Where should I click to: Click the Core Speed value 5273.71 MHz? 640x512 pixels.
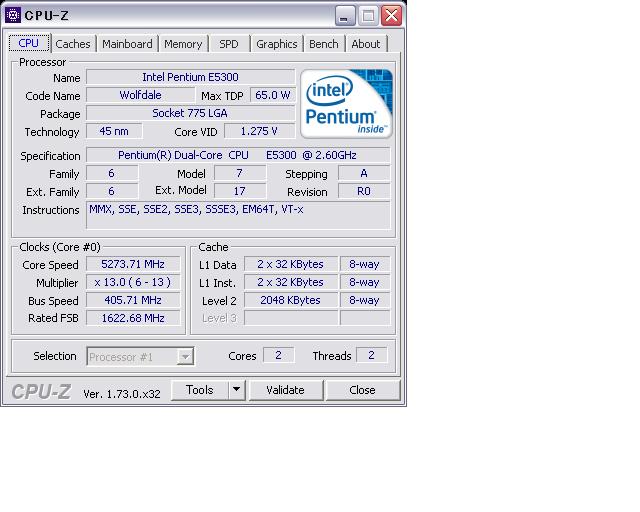coord(133,264)
